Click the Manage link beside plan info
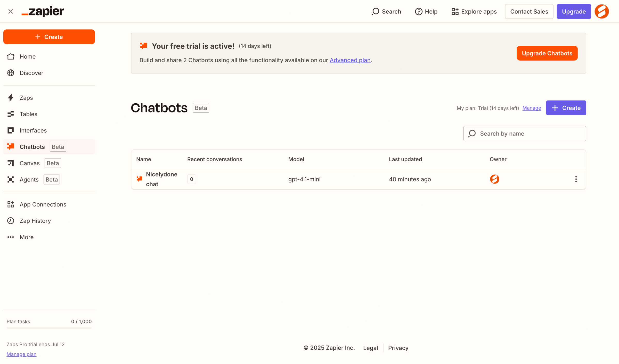 pyautogui.click(x=532, y=108)
